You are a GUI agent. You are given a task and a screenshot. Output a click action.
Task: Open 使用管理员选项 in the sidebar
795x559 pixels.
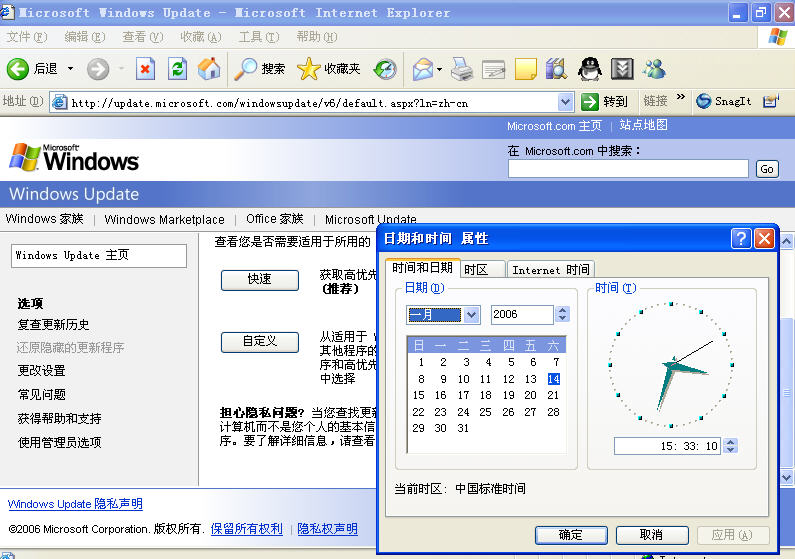tap(59, 442)
